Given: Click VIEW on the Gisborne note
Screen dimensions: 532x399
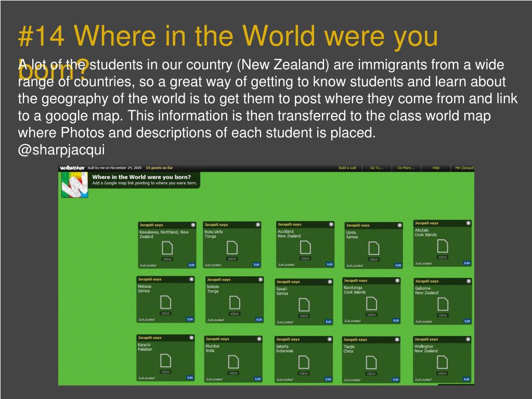Looking at the screenshot, I should (x=443, y=316).
